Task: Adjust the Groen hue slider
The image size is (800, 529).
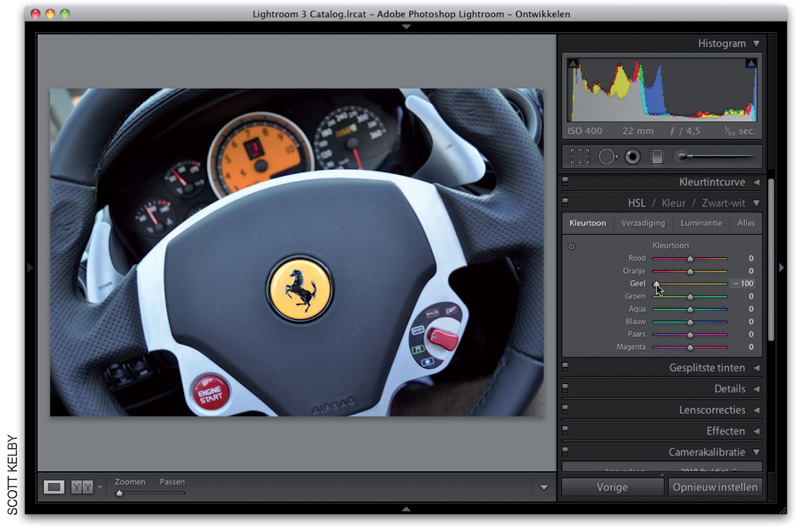Action: 690,296
